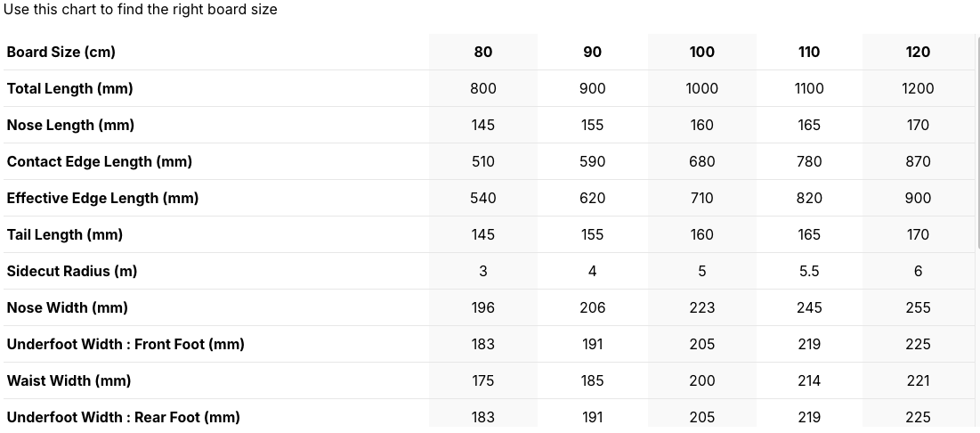
Task: Click the Board Size (cm) row label
Action: point(61,52)
